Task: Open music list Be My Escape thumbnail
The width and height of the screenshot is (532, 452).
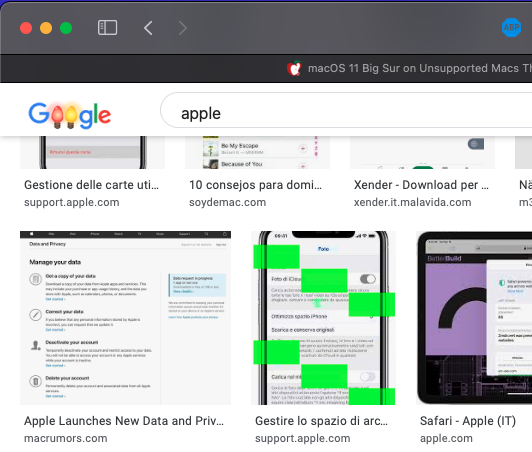Action: pyautogui.click(x=258, y=152)
